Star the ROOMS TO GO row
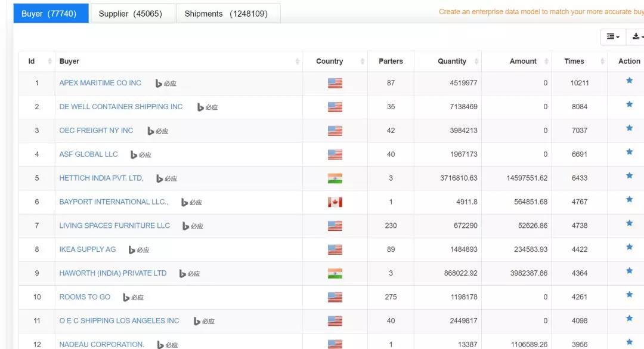The width and height of the screenshot is (644, 349). 629,295
